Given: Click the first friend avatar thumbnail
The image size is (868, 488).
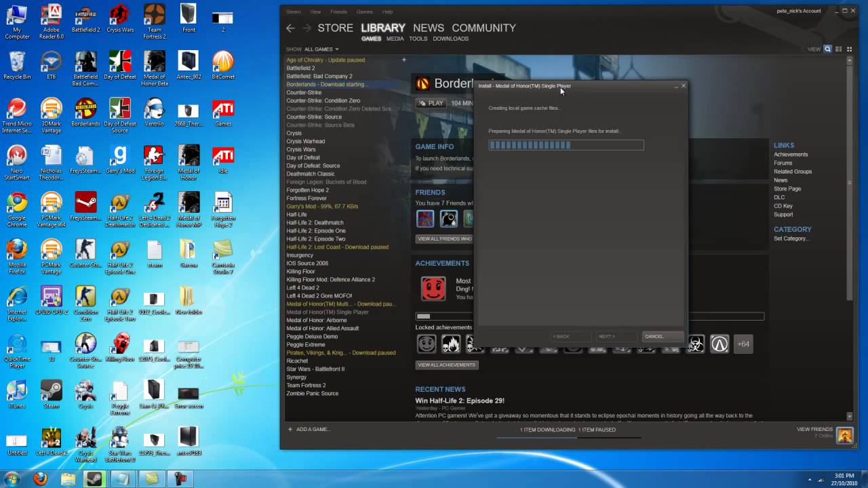Looking at the screenshot, I should coord(425,218).
